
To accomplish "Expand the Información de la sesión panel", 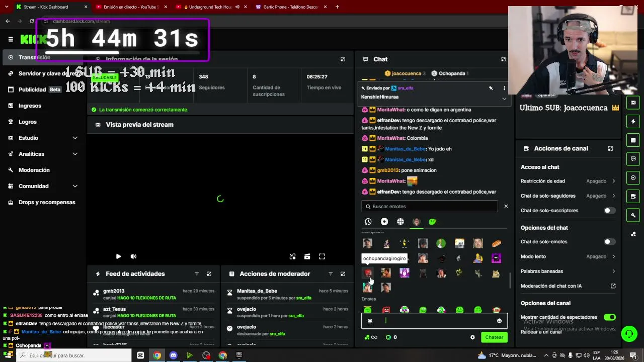I will point(343,59).
